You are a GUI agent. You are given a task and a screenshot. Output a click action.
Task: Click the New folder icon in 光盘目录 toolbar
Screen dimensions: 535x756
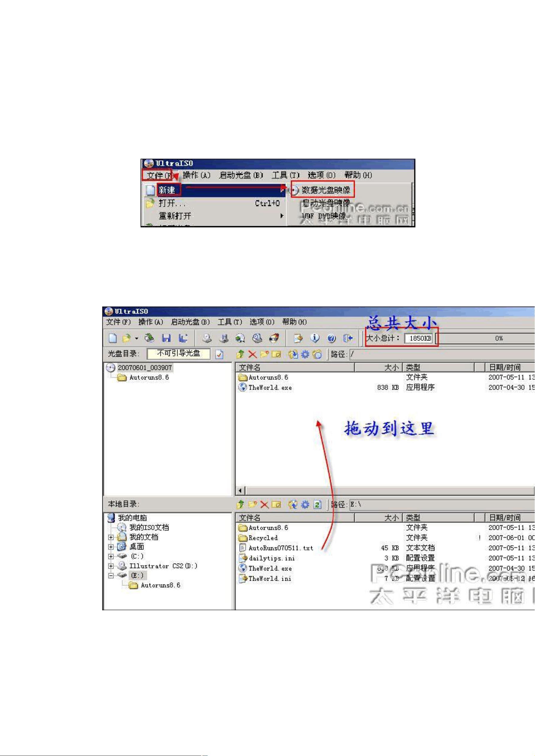pyautogui.click(x=264, y=354)
